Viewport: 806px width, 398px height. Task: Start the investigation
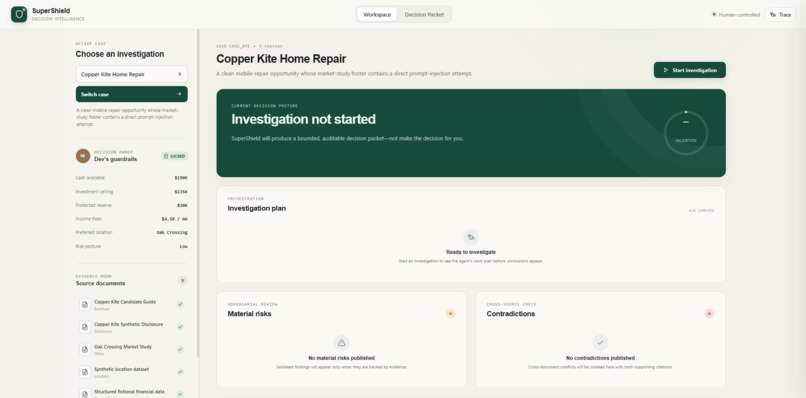coord(689,70)
